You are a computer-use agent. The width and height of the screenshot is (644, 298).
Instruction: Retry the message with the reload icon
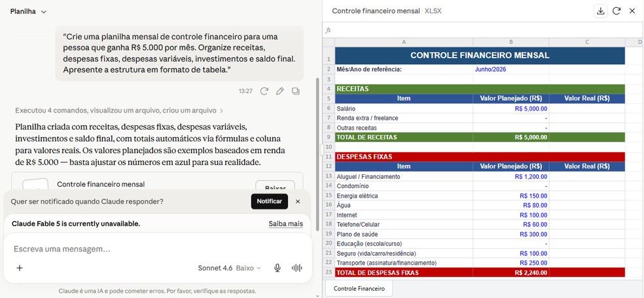coord(264,91)
